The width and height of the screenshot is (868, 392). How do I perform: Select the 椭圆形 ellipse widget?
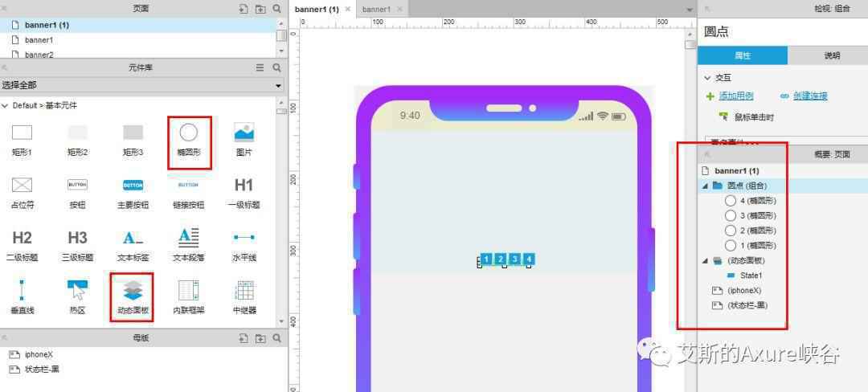(188, 141)
